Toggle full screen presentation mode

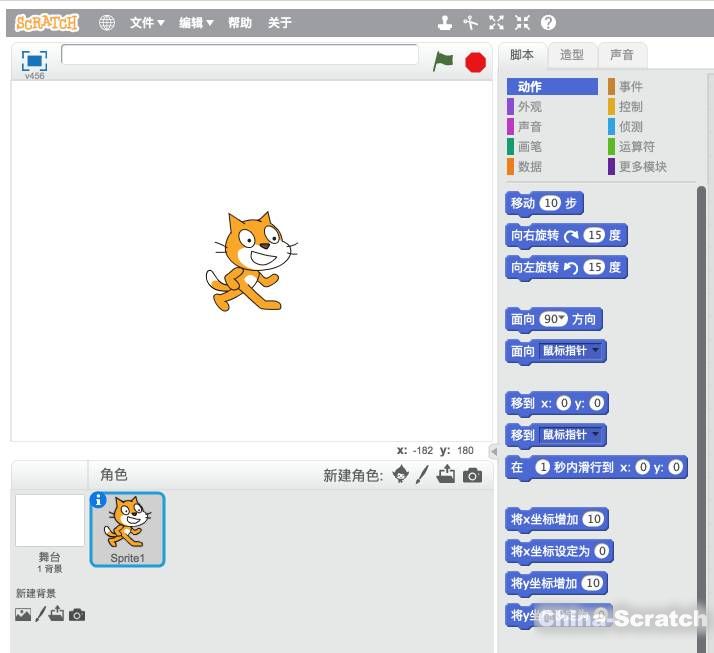pos(34,60)
